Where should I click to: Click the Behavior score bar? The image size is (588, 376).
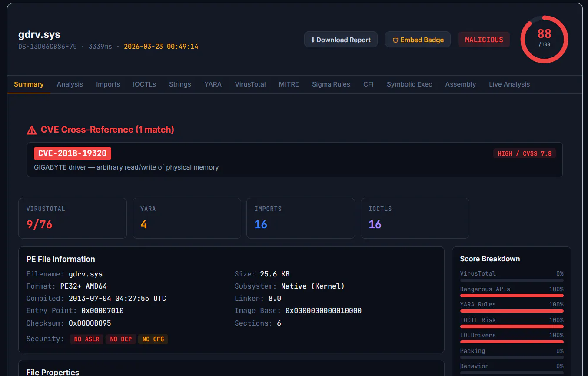[x=512, y=373]
